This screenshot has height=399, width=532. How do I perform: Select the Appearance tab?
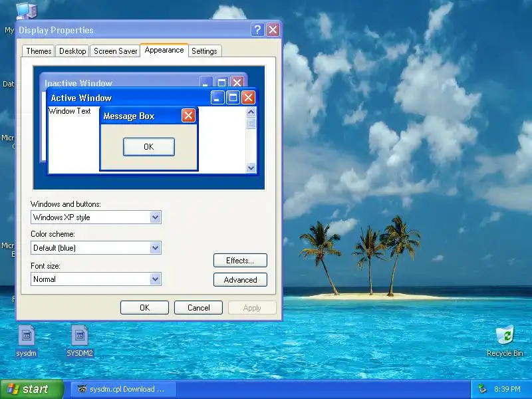click(x=164, y=51)
